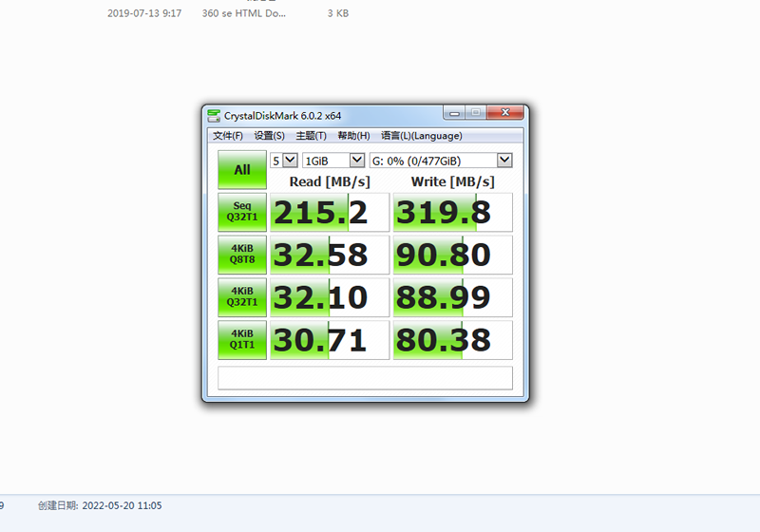Viewport: 760px width, 532px height.
Task: Open the test size dropdown showing 1GiB
Action: pyautogui.click(x=333, y=161)
